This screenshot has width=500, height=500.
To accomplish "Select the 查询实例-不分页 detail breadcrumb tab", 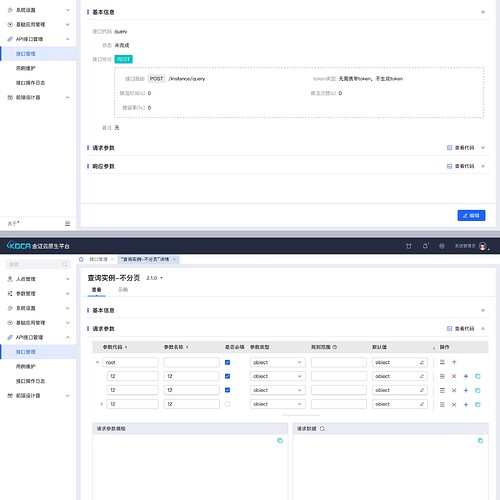I will tap(145, 259).
